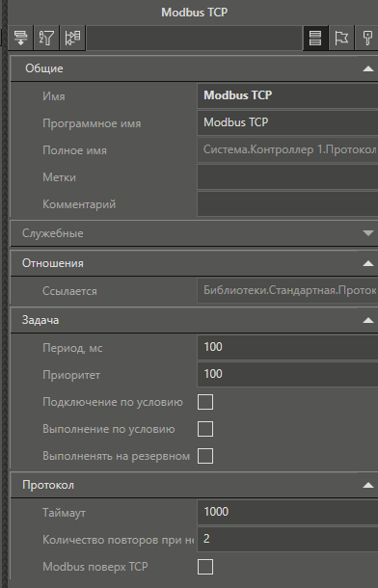Edit the Программное имя field
378x588 pixels.
pos(287,122)
